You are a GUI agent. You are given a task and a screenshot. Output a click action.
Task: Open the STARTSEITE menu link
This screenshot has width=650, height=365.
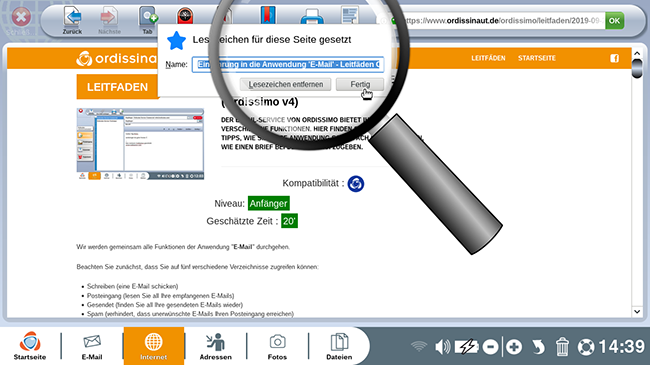coord(536,58)
